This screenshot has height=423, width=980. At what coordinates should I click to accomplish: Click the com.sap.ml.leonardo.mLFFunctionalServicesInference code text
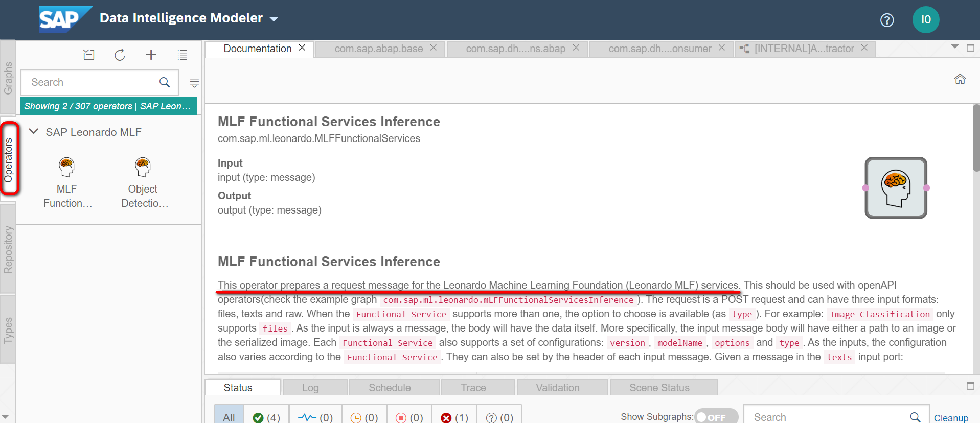click(508, 300)
